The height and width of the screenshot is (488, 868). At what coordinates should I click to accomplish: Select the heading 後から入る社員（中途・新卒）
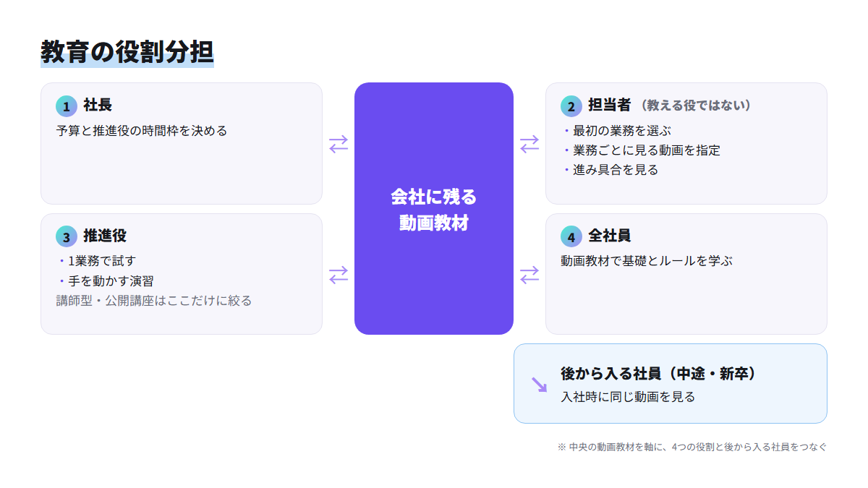[x=659, y=374]
